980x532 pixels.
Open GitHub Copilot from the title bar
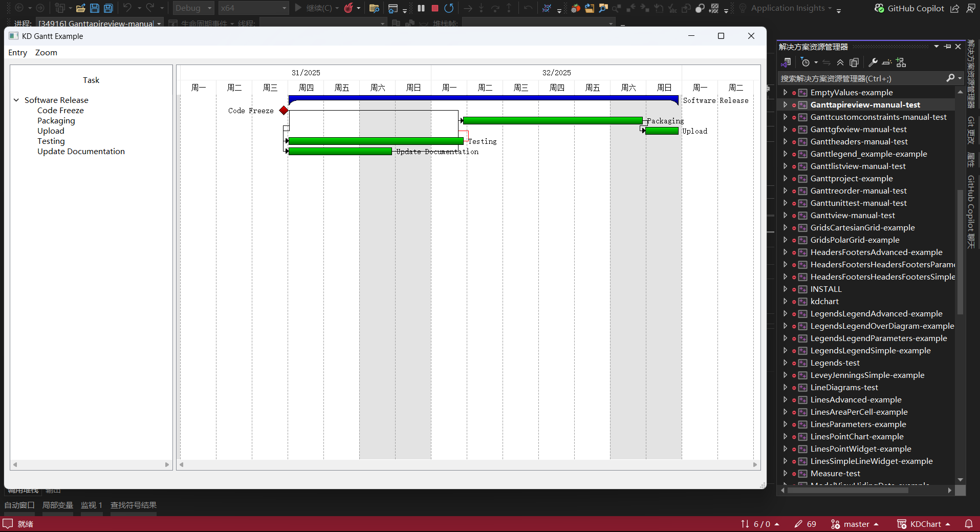point(909,8)
